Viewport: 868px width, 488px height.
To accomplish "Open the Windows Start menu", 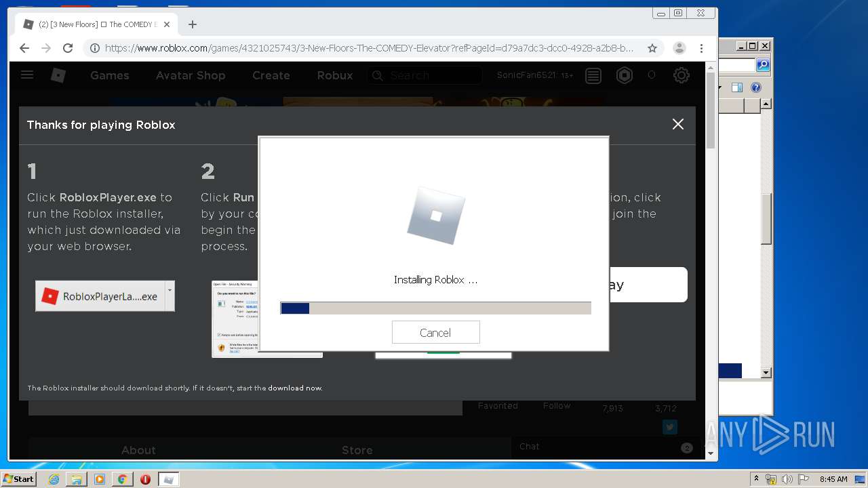I will 19,479.
